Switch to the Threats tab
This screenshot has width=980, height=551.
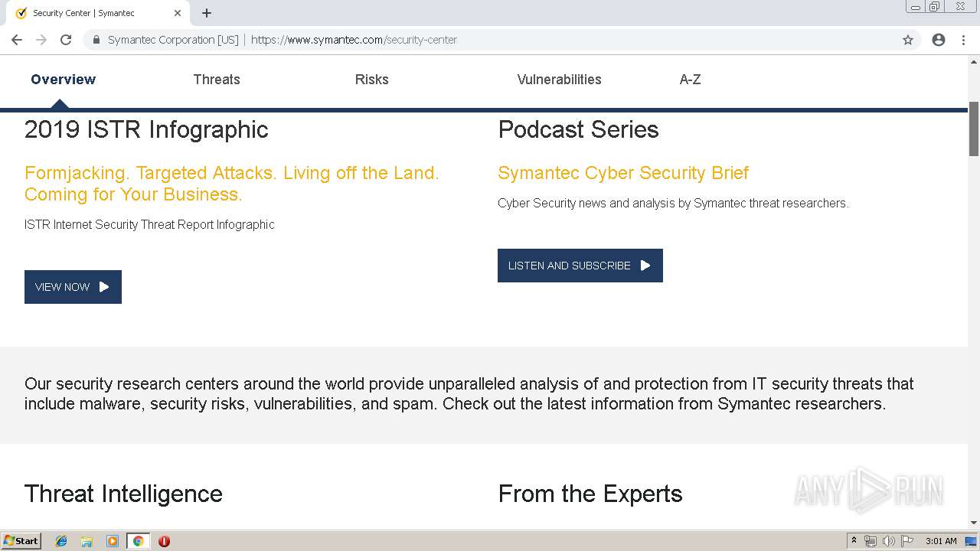(217, 80)
